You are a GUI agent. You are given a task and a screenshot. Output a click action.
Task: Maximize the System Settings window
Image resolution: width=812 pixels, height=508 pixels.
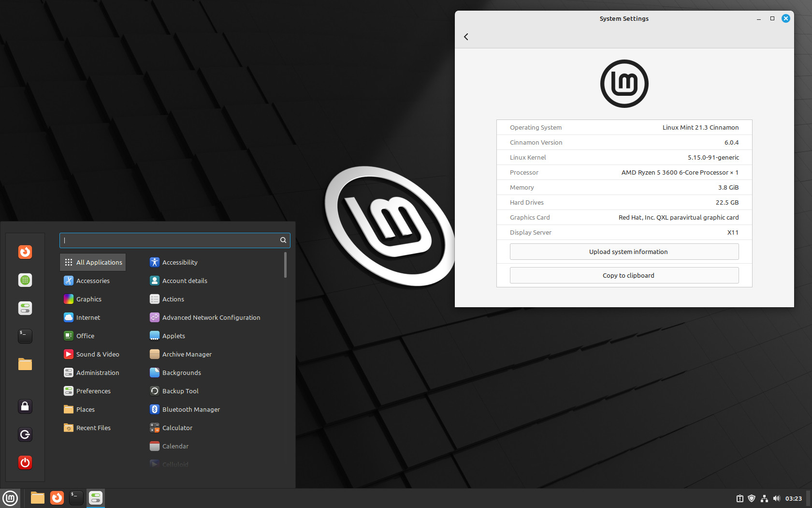click(772, 18)
